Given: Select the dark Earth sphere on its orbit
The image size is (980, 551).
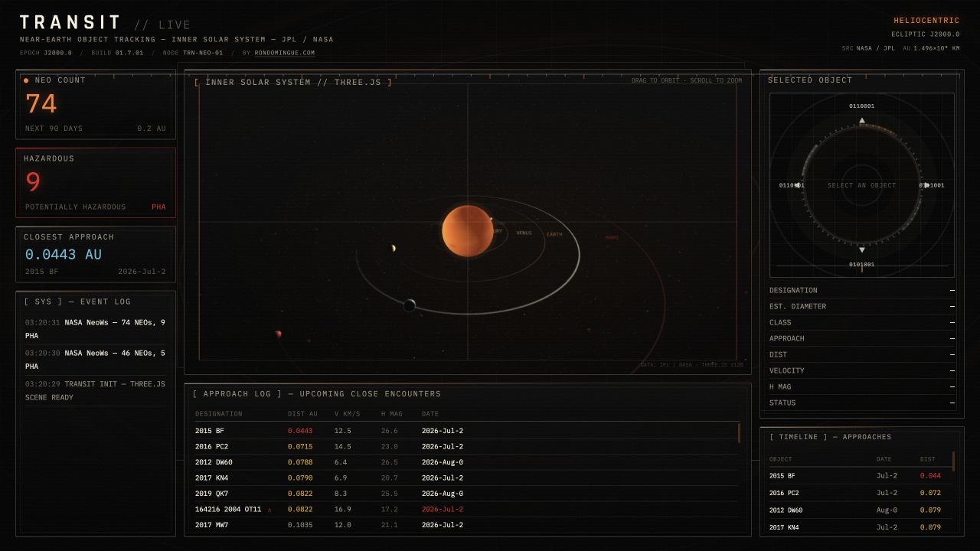Looking at the screenshot, I should point(410,305).
